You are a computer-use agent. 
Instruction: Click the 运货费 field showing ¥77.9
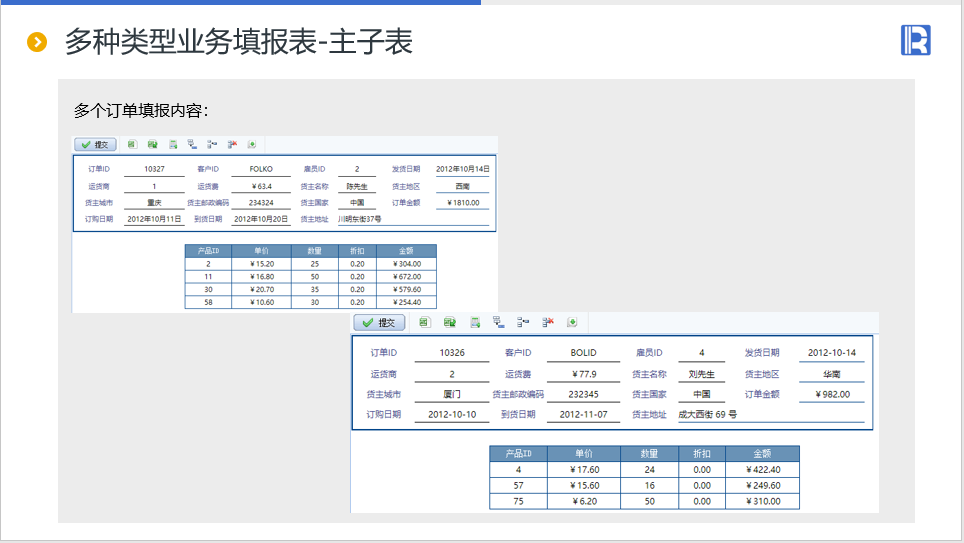[x=583, y=374]
